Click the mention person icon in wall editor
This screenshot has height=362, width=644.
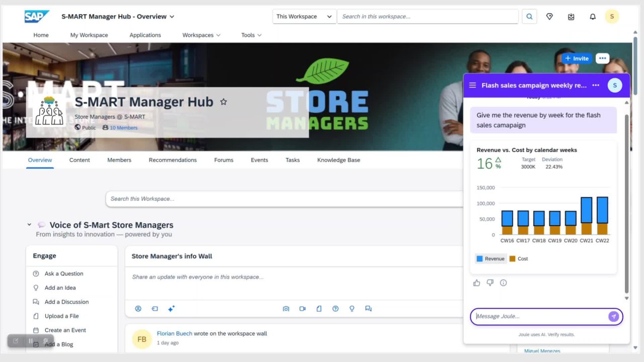point(138,309)
